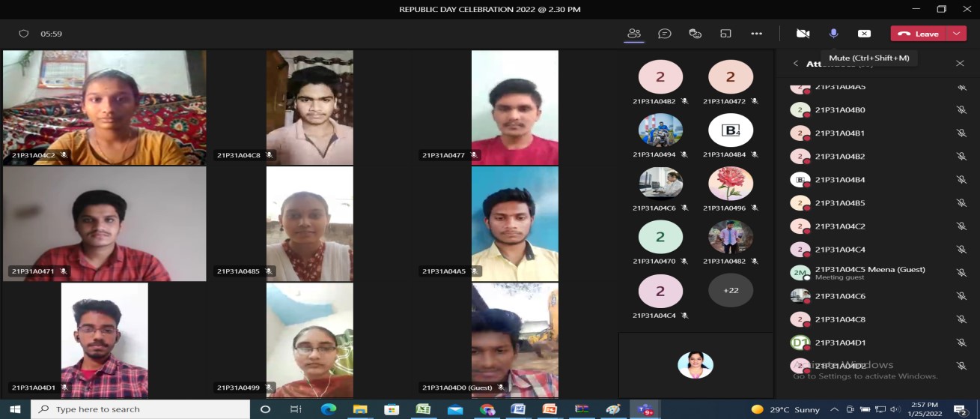Open the participants panel icon
The height and width of the screenshot is (419, 980).
point(634,34)
